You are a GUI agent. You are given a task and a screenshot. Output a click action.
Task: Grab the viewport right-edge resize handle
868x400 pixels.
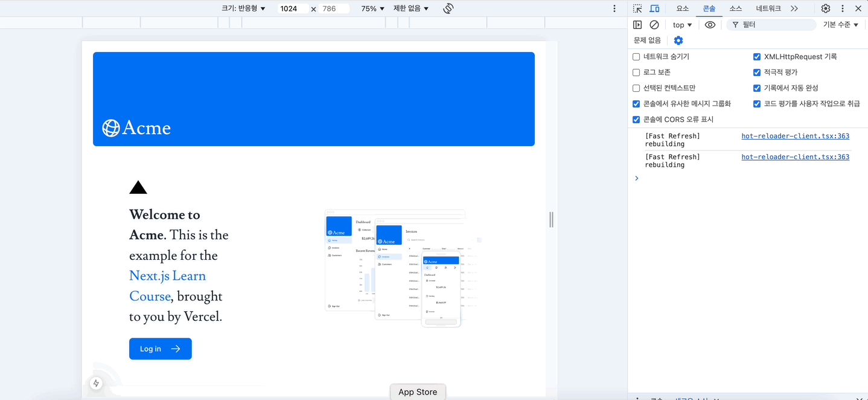[551, 219]
